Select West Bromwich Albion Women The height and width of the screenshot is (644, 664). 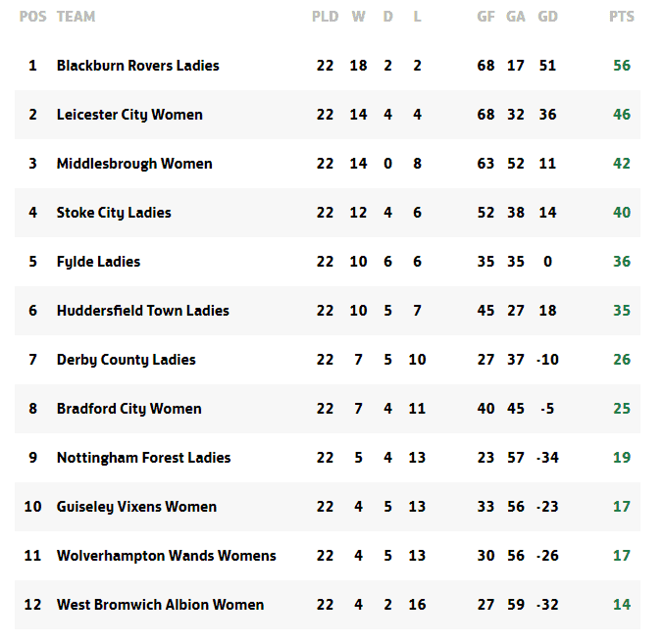click(x=160, y=605)
